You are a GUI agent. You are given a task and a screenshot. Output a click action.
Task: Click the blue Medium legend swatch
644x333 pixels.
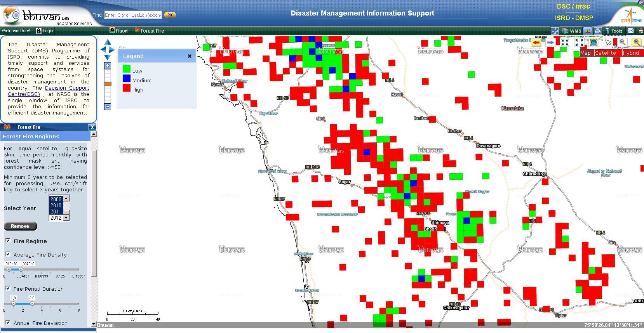(126, 78)
